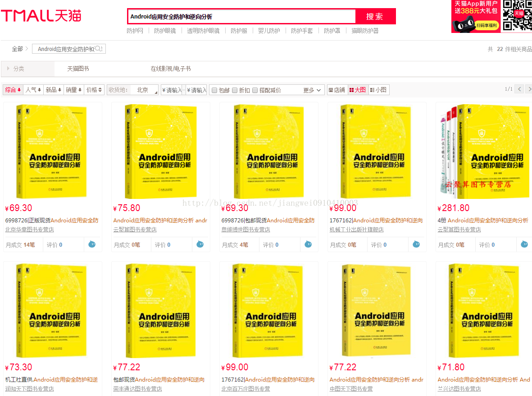Click the QR code at top right
532x396 pixels.
coord(517,15)
